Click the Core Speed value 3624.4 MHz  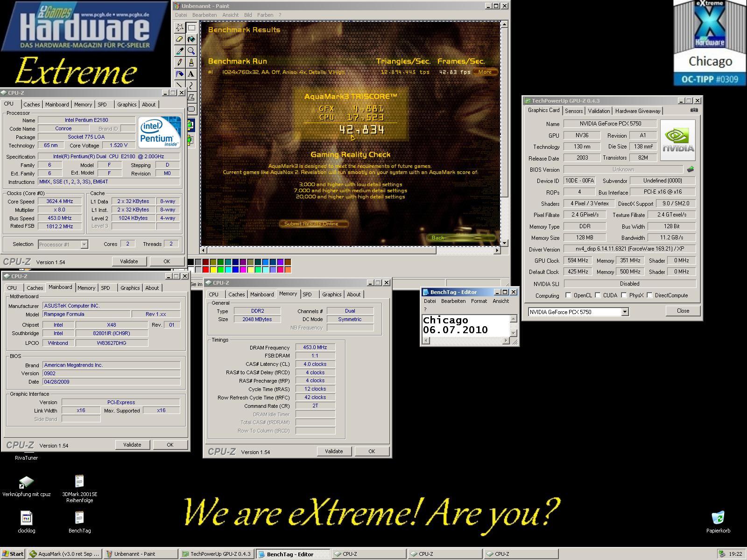59,202
